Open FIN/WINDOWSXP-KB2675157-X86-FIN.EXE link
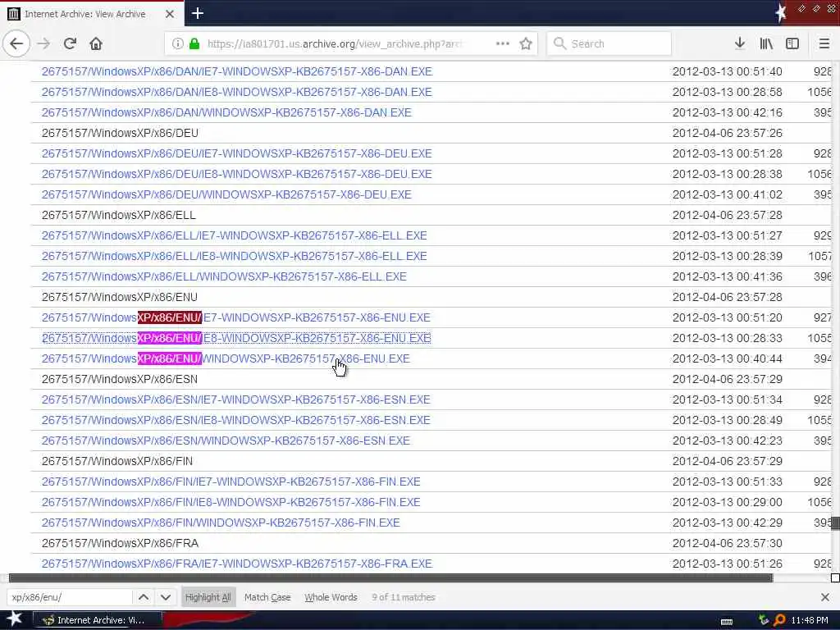This screenshot has height=630, width=840. [x=221, y=523]
